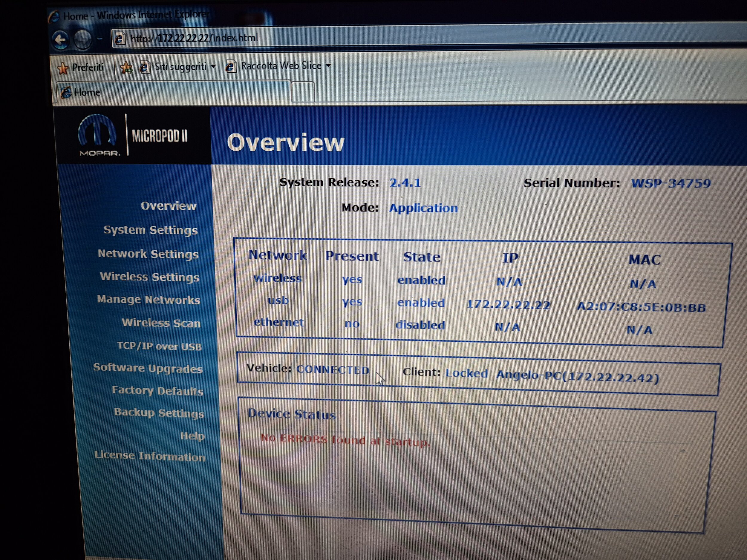Image resolution: width=747 pixels, height=560 pixels.
Task: Click the browser Back arrow button
Action: pos(61,40)
